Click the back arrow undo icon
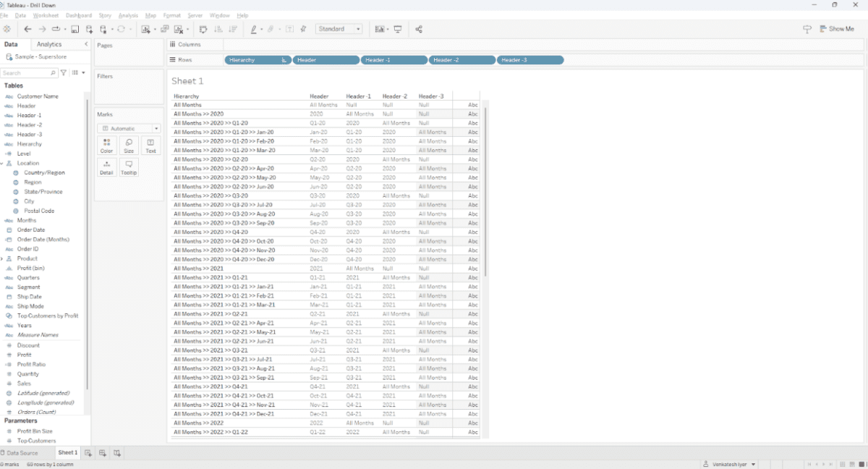The height and width of the screenshot is (469, 868). (27, 29)
